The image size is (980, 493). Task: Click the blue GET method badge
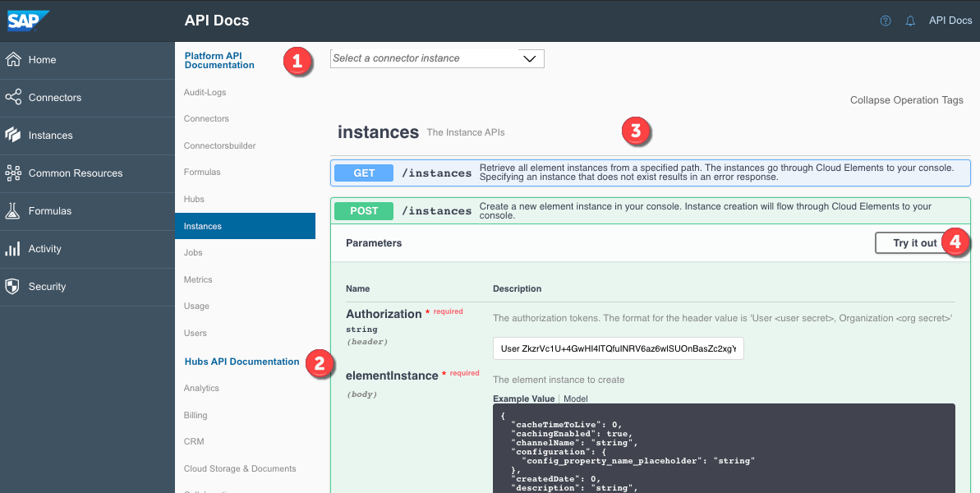coord(364,173)
